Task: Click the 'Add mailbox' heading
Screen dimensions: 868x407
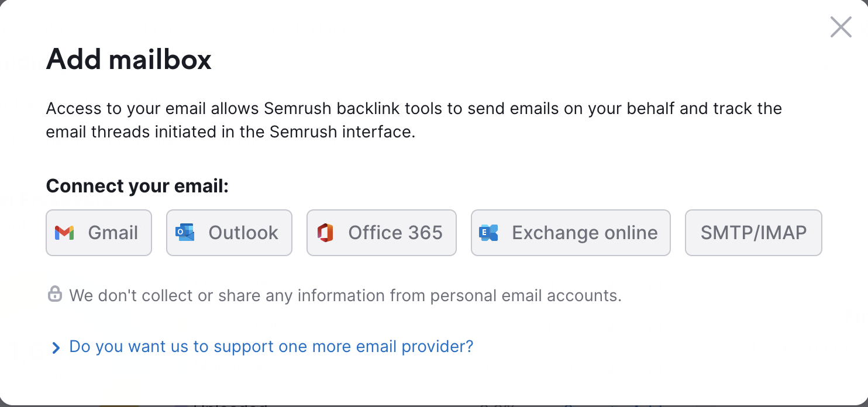Action: tap(129, 59)
